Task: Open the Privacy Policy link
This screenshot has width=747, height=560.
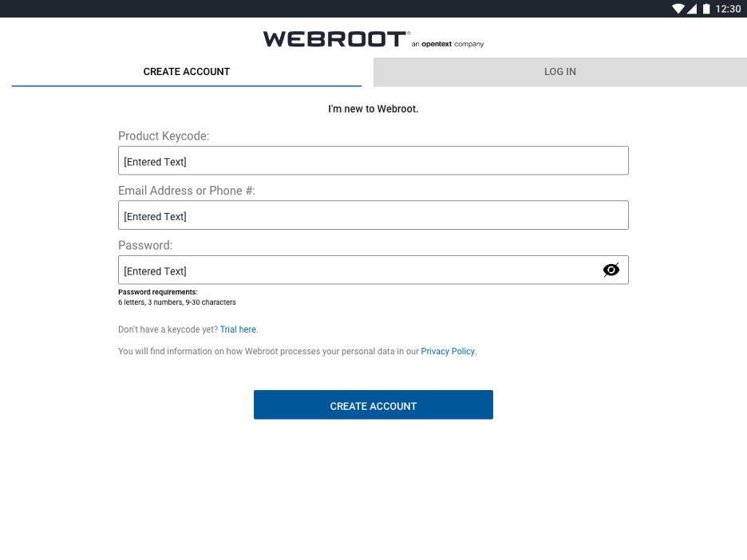Action: click(448, 351)
